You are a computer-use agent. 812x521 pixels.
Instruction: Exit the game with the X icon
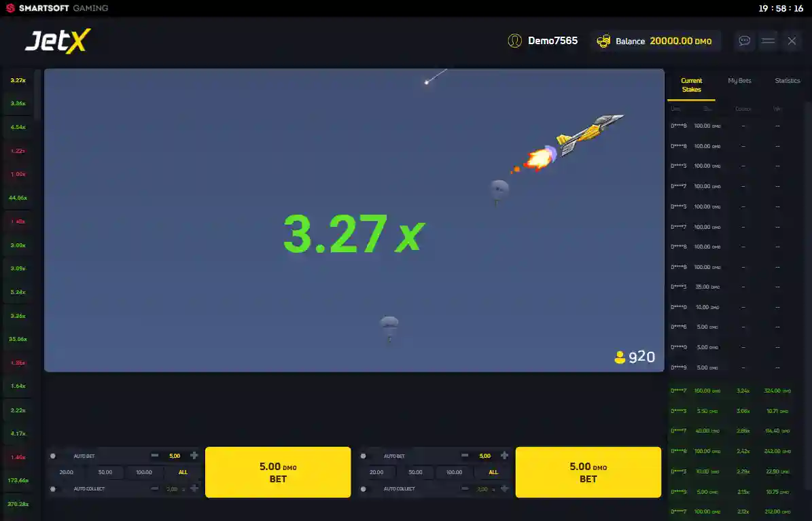coord(792,41)
